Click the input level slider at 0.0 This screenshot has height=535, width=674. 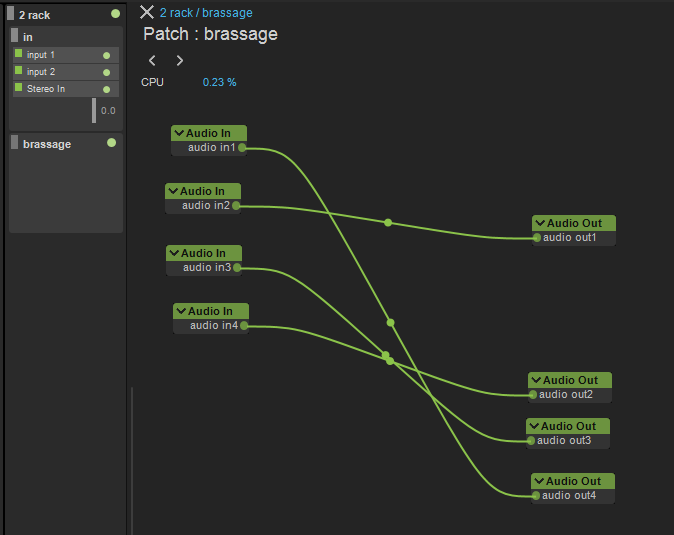click(94, 110)
